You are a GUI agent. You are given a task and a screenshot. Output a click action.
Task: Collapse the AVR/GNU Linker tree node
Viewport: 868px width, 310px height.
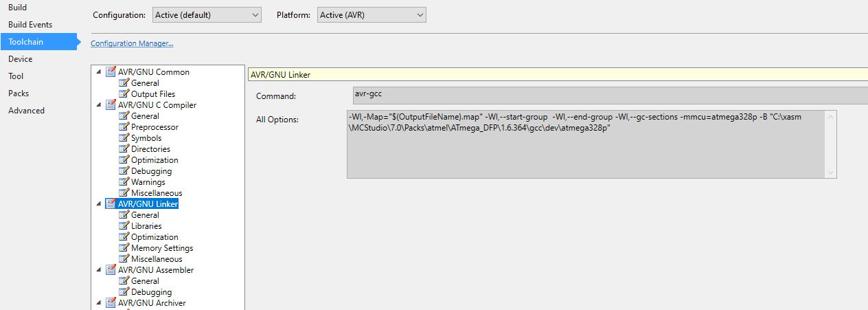98,204
